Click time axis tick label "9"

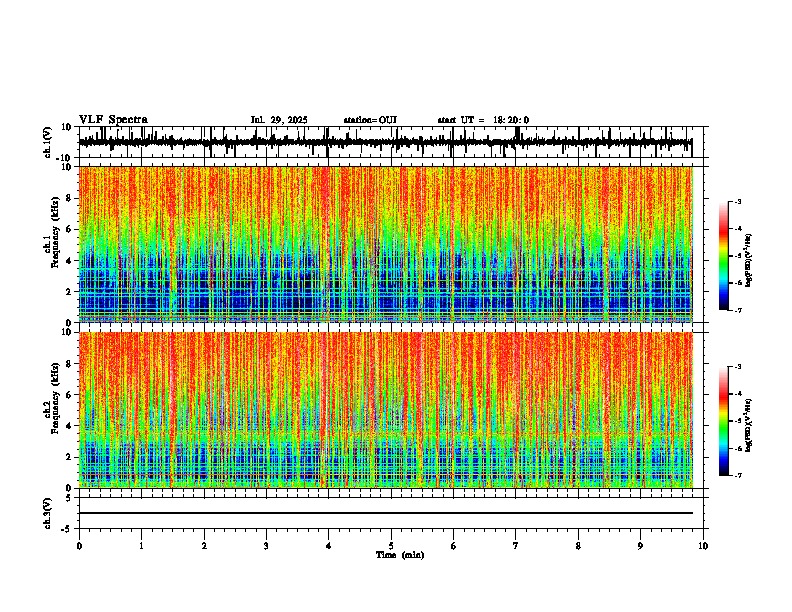click(640, 546)
